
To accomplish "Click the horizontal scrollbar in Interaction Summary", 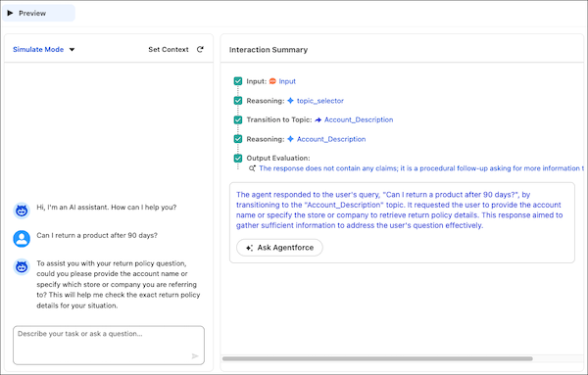I will coord(377,359).
